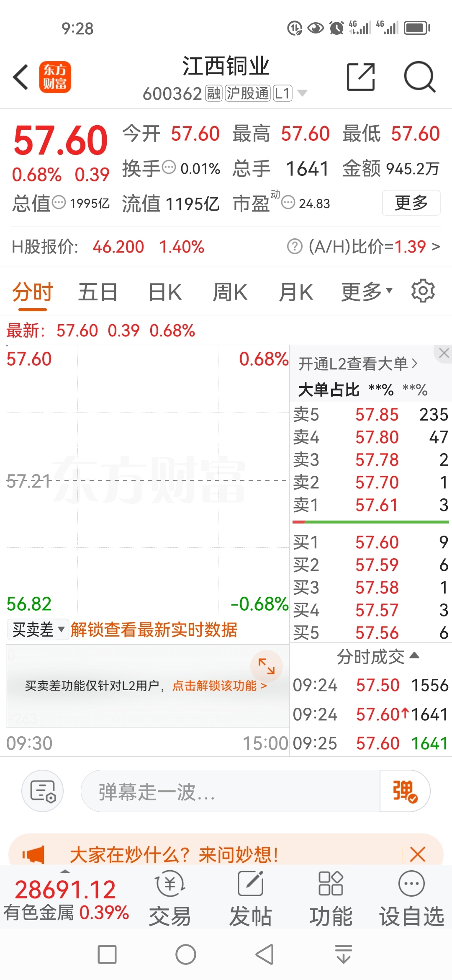The height and width of the screenshot is (980, 452).
Task: Open the 东方财富 logo icon
Action: point(55,77)
